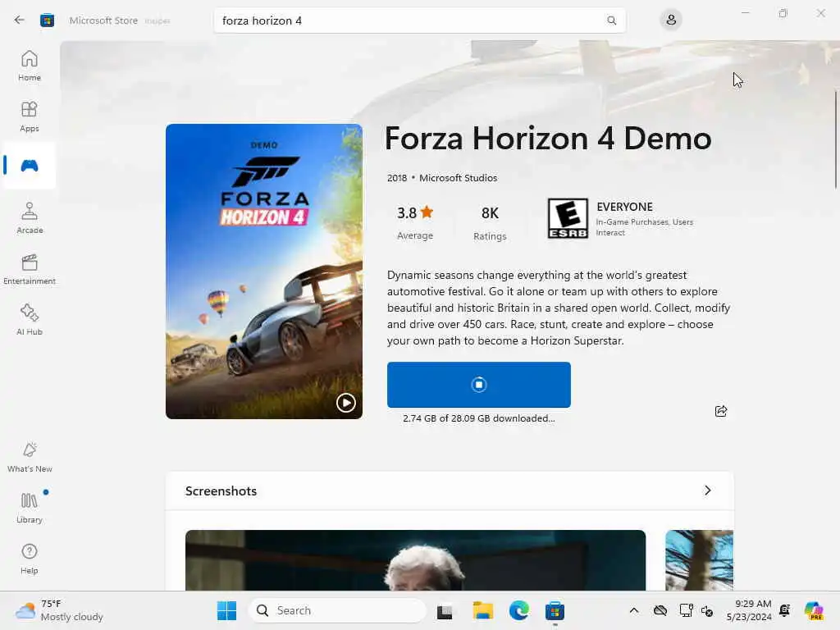This screenshot has width=840, height=630.
Task: Open AI Hub in sidebar
Action: pos(30,320)
